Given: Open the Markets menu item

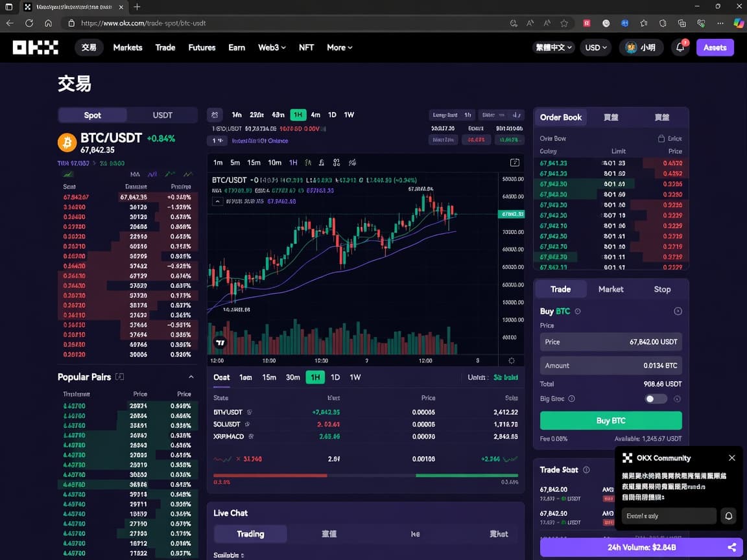Looking at the screenshot, I should tap(128, 47).
